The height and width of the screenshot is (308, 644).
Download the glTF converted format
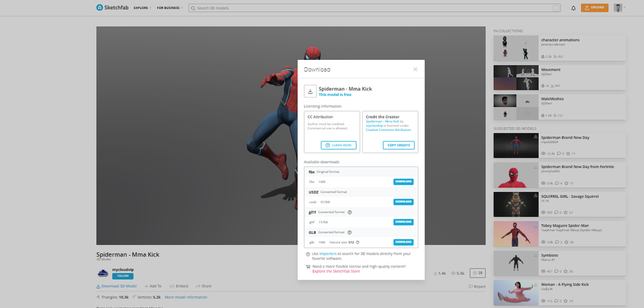pyautogui.click(x=403, y=222)
